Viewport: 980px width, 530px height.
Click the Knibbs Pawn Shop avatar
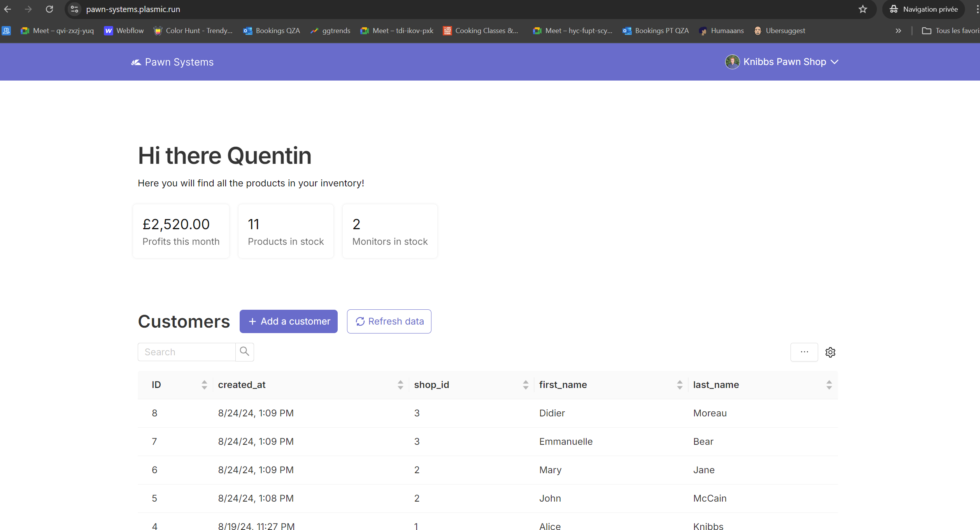pos(732,62)
